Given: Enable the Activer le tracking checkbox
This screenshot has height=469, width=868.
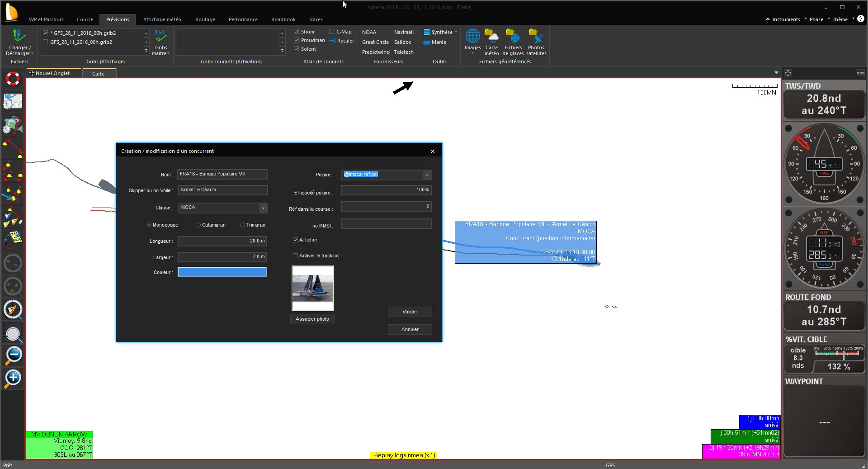Looking at the screenshot, I should coord(296,256).
